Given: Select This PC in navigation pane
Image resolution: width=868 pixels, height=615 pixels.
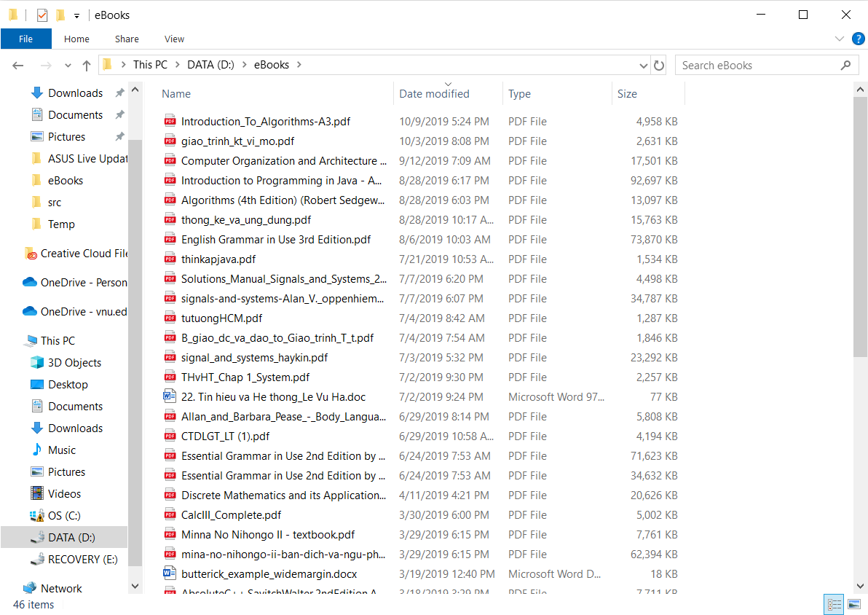Looking at the screenshot, I should tap(50, 341).
